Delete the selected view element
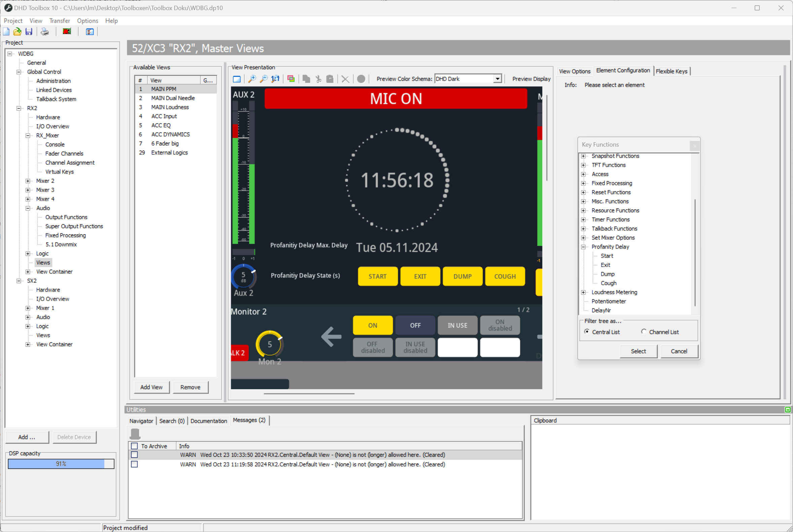The height and width of the screenshot is (532, 793). [x=345, y=79]
